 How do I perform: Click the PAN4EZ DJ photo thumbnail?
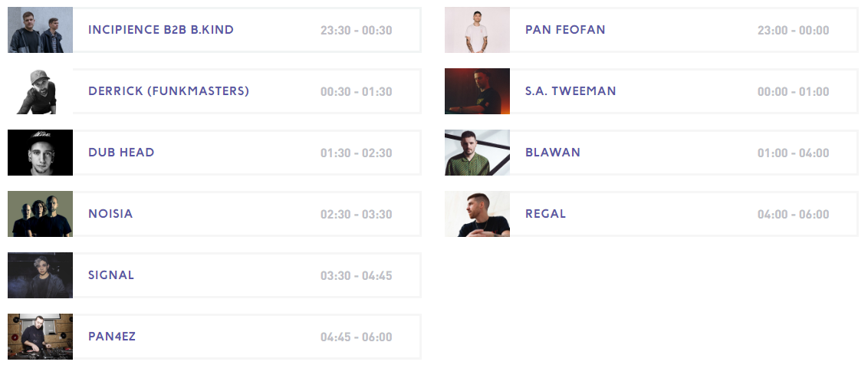40,337
